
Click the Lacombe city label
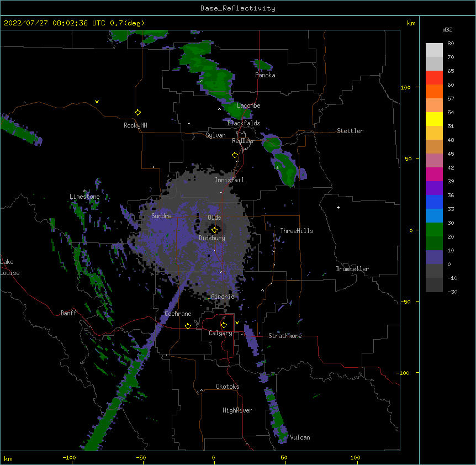(248, 105)
